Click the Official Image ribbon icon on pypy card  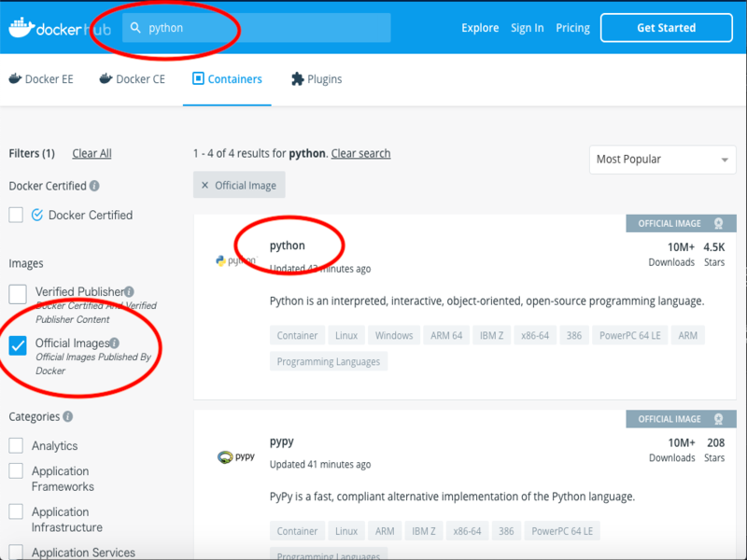718,419
